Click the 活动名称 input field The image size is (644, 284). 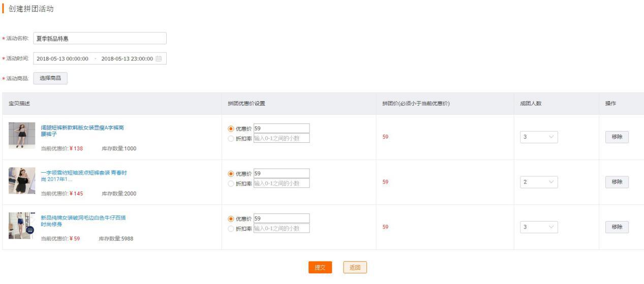(x=100, y=39)
